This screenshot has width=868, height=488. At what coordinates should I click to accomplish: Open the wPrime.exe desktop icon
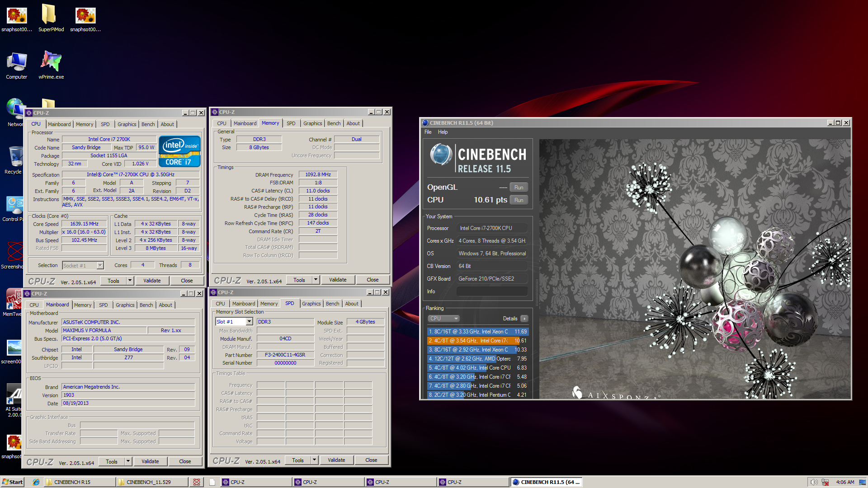51,65
